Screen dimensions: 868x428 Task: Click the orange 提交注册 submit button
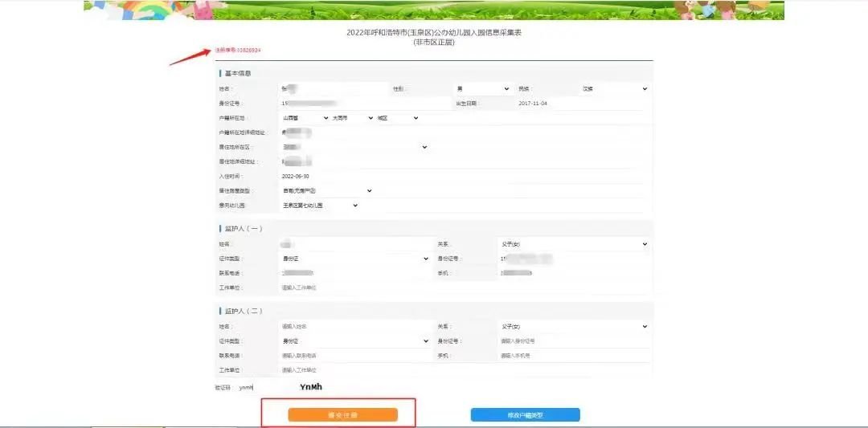click(342, 414)
